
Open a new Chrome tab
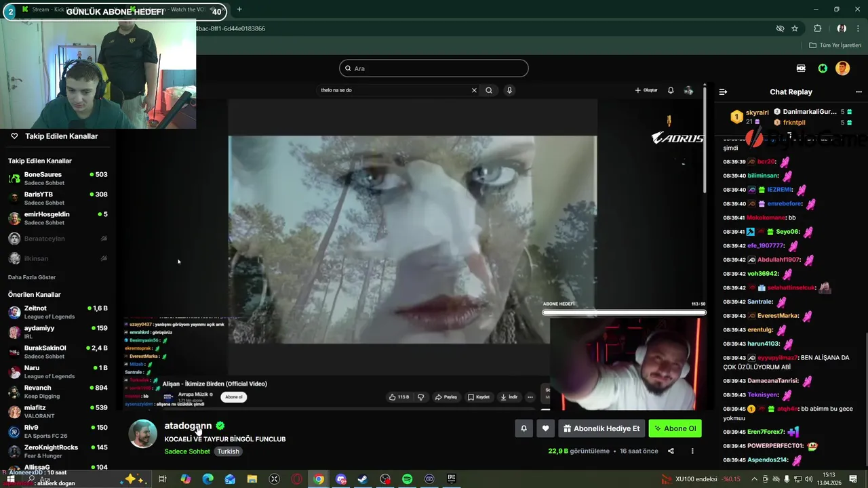pos(239,9)
